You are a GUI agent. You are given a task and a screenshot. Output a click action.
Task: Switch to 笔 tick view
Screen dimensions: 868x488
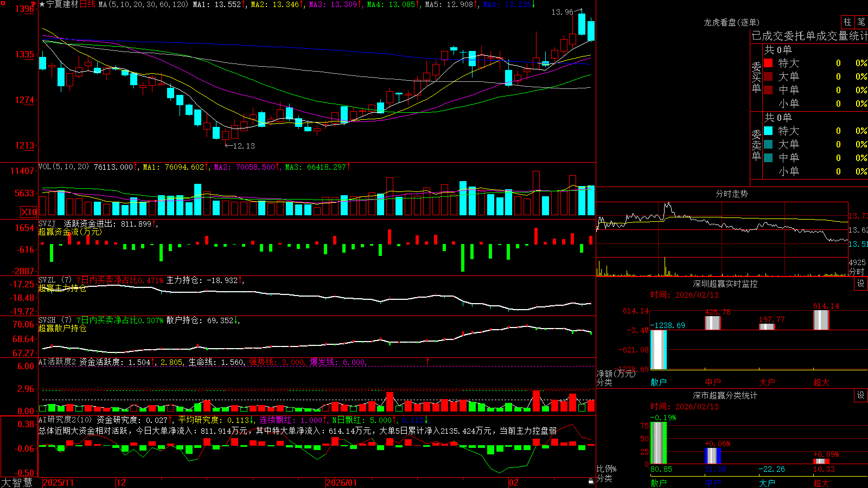click(x=861, y=22)
